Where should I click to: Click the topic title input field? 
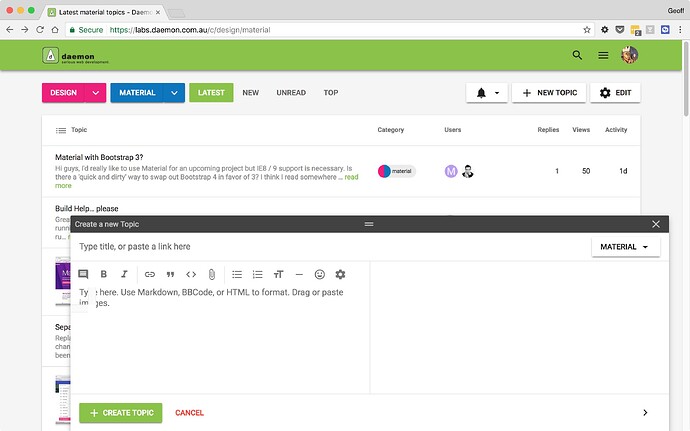[330, 246]
